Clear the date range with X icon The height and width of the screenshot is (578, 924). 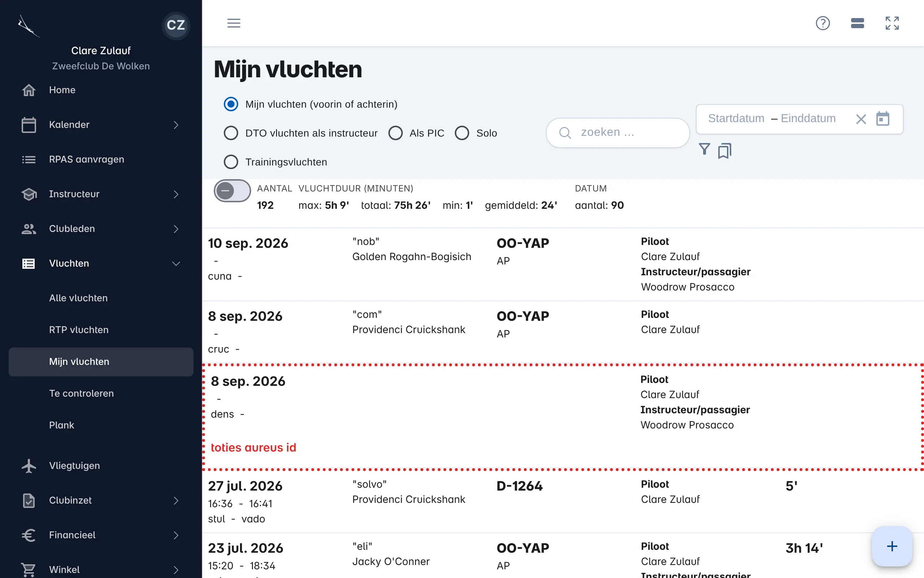pyautogui.click(x=861, y=119)
